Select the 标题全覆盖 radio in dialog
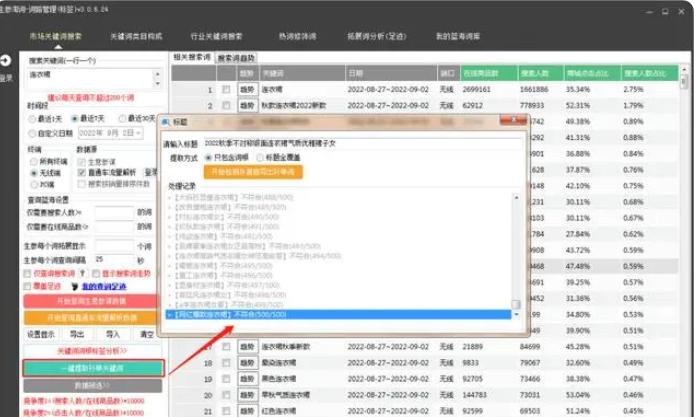This screenshot has width=694, height=417. click(260, 158)
